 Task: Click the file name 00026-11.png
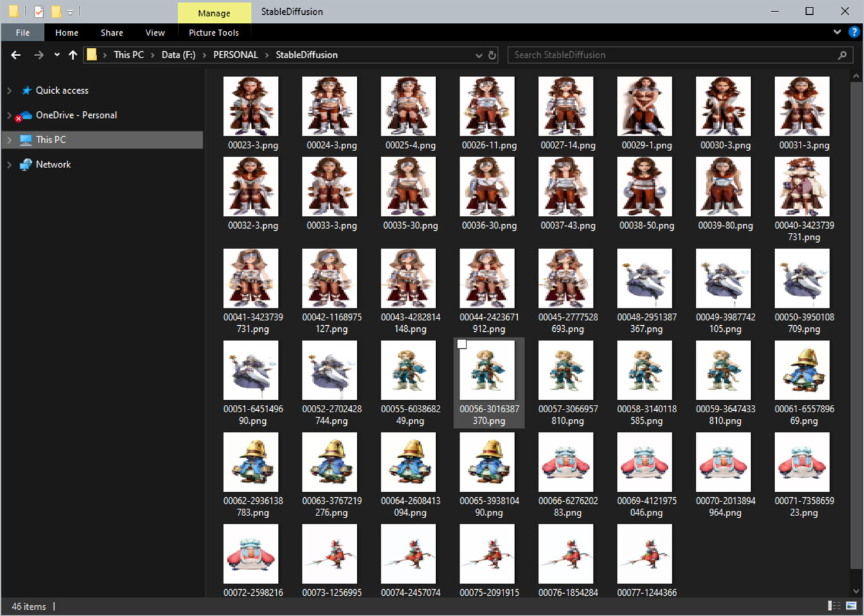point(489,145)
